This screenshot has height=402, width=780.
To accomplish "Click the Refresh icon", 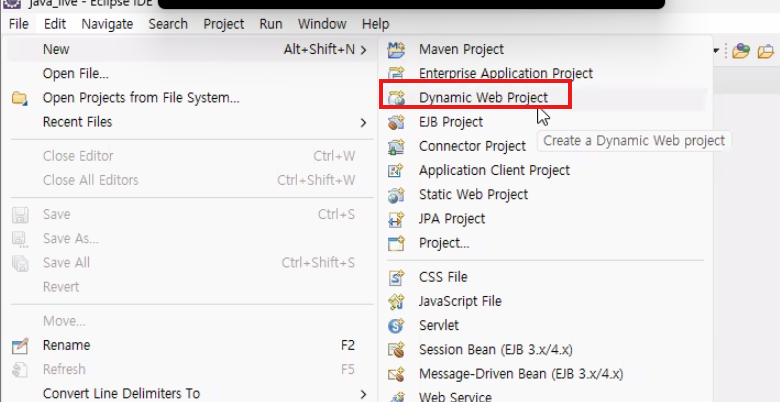I will point(20,370).
